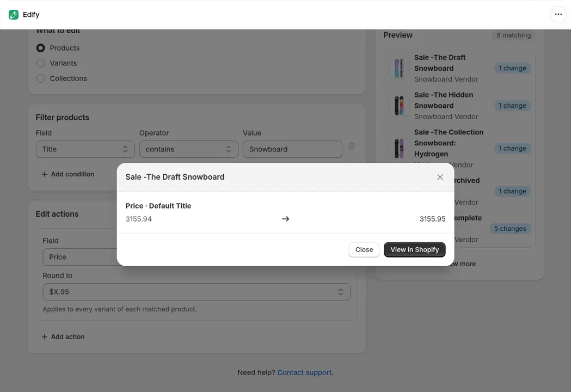Click the Filter products heading
Image resolution: width=571 pixels, height=392 pixels.
(62, 118)
